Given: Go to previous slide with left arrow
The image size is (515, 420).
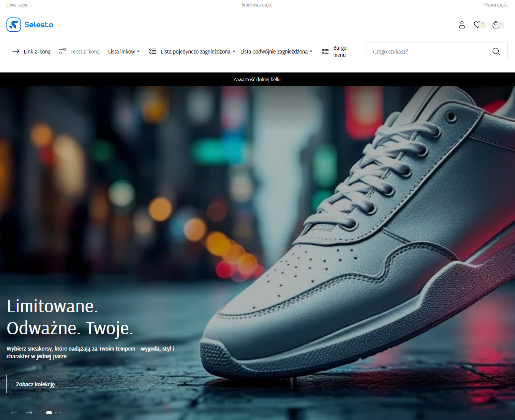Looking at the screenshot, I should [x=14, y=412].
